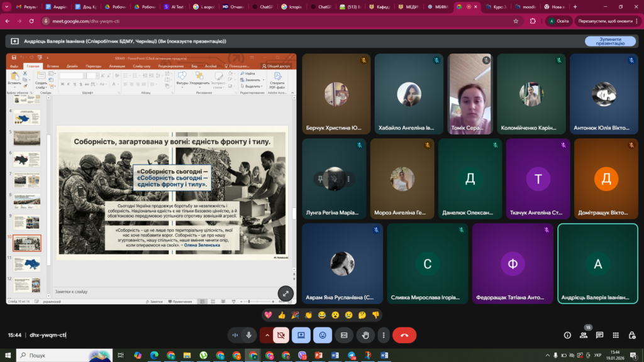Viewport: 644px width, 362px height.
Task: Click the Windows taskbar search box
Action: [60, 355]
